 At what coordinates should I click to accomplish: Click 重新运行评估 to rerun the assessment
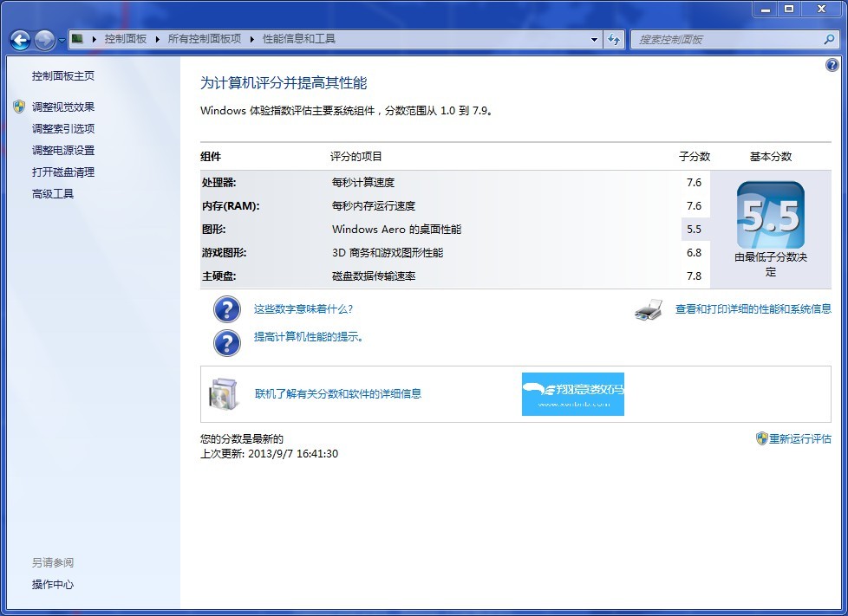tap(800, 438)
